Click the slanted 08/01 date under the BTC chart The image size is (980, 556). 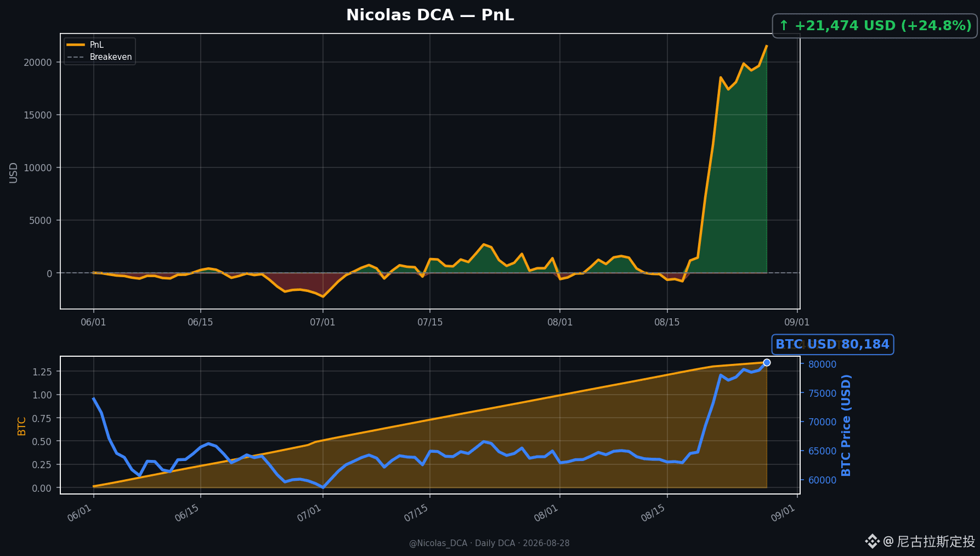point(546,513)
